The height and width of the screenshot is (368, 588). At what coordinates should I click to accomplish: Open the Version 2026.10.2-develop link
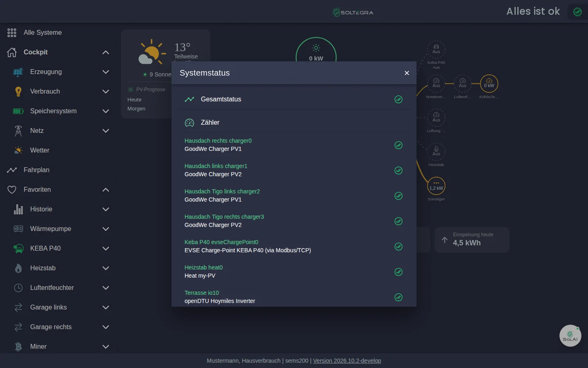click(x=347, y=361)
